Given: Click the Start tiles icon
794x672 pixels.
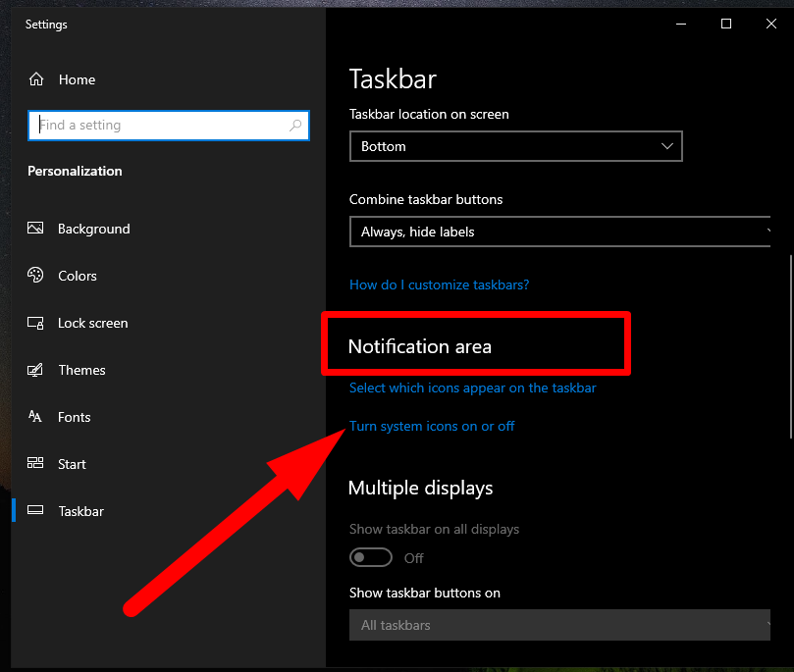Looking at the screenshot, I should tap(35, 463).
